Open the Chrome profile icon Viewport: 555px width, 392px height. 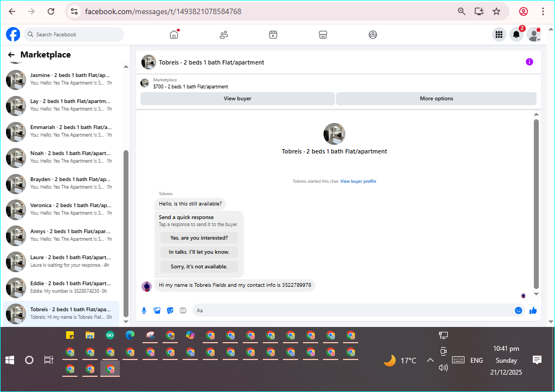point(524,11)
